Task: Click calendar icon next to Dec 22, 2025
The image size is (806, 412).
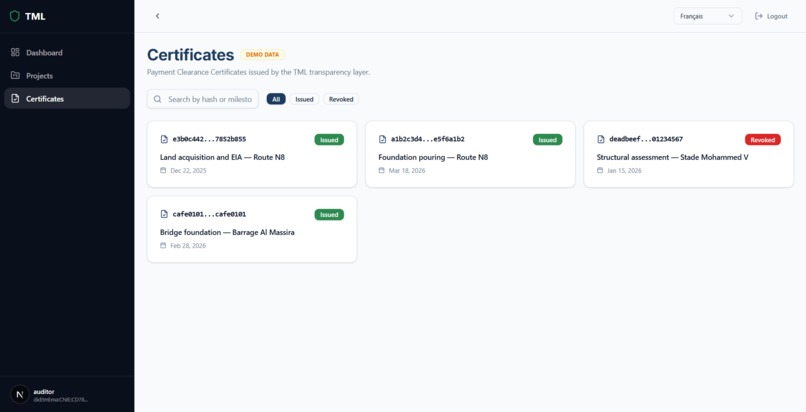Action: click(163, 171)
